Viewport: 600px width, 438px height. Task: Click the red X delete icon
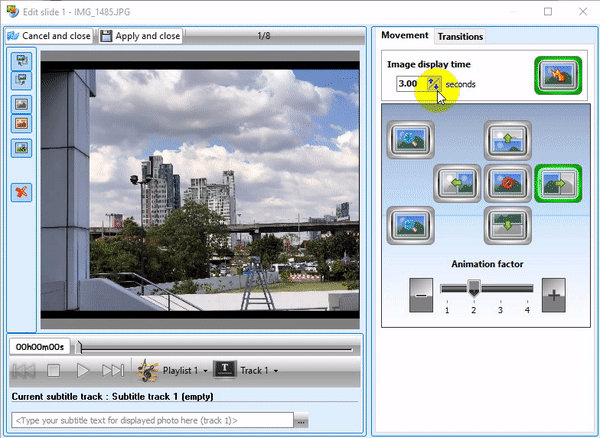[x=21, y=192]
